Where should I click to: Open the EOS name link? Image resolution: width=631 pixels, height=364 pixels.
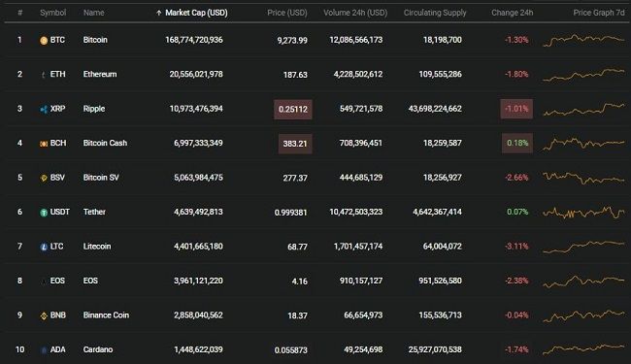coord(90,281)
